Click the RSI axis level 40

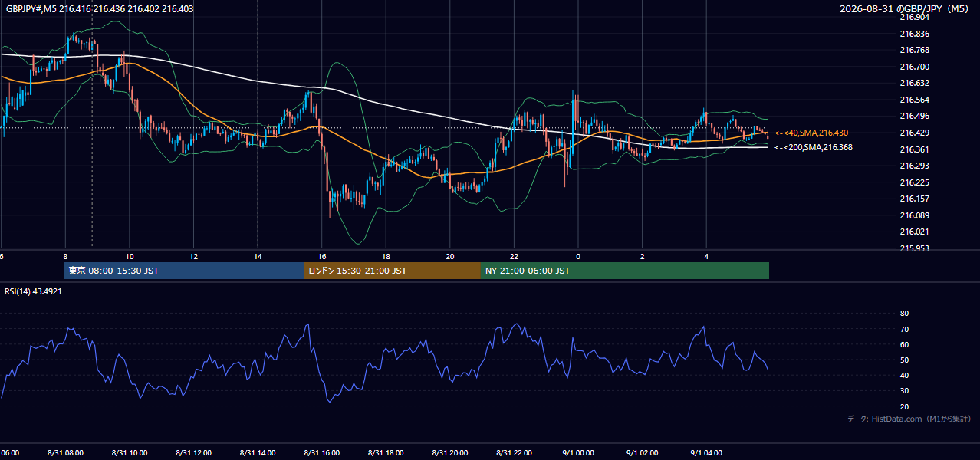point(904,375)
